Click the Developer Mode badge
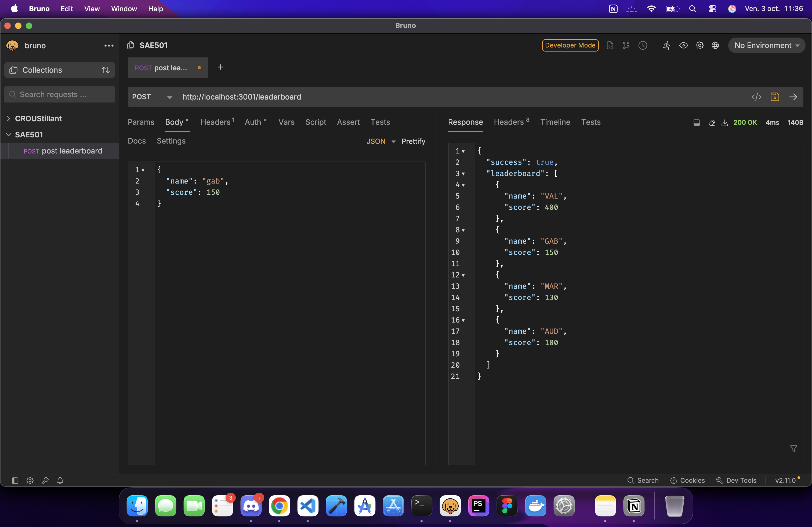Viewport: 812px width, 527px height. pos(570,45)
